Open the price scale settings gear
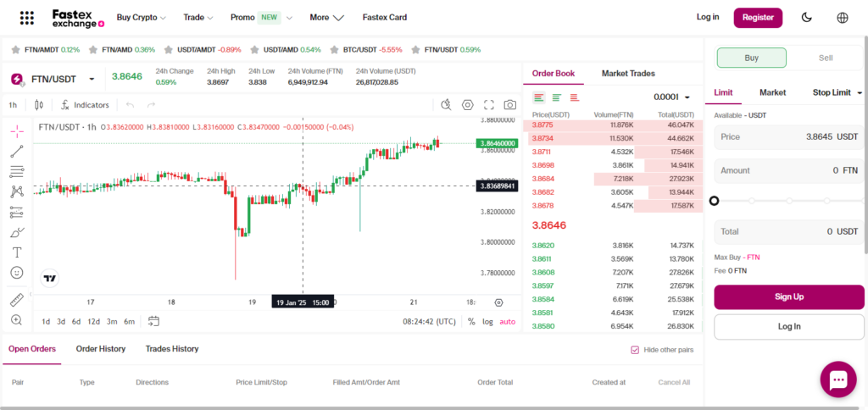 (498, 302)
